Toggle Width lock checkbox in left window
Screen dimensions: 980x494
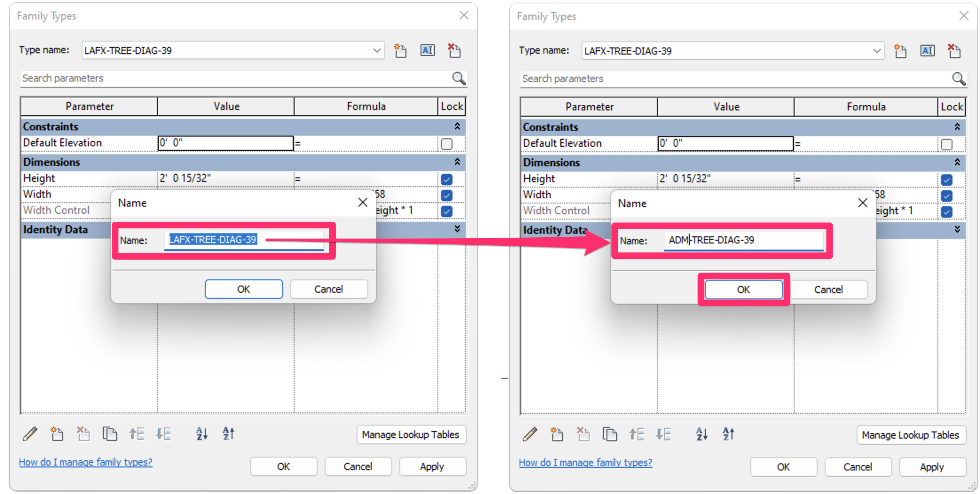click(447, 196)
